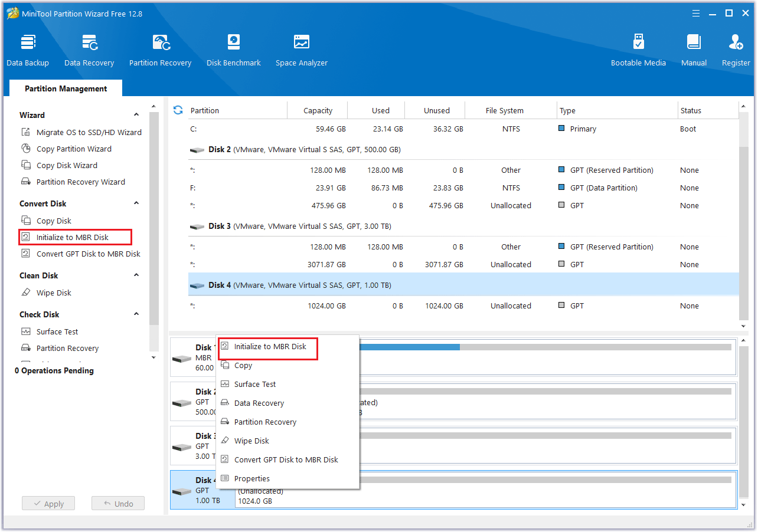Image resolution: width=758 pixels, height=532 pixels.
Task: Select the Partition Management tab
Action: click(x=66, y=88)
